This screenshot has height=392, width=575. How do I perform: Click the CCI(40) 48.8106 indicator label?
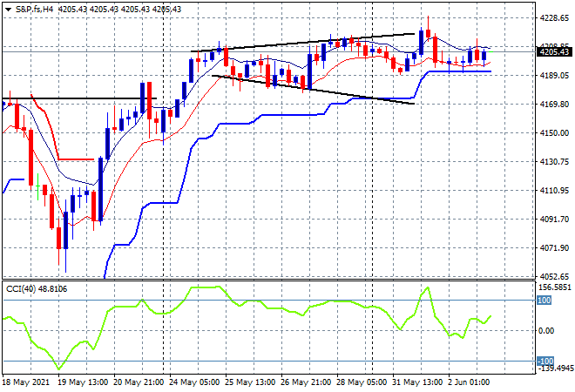click(x=37, y=289)
